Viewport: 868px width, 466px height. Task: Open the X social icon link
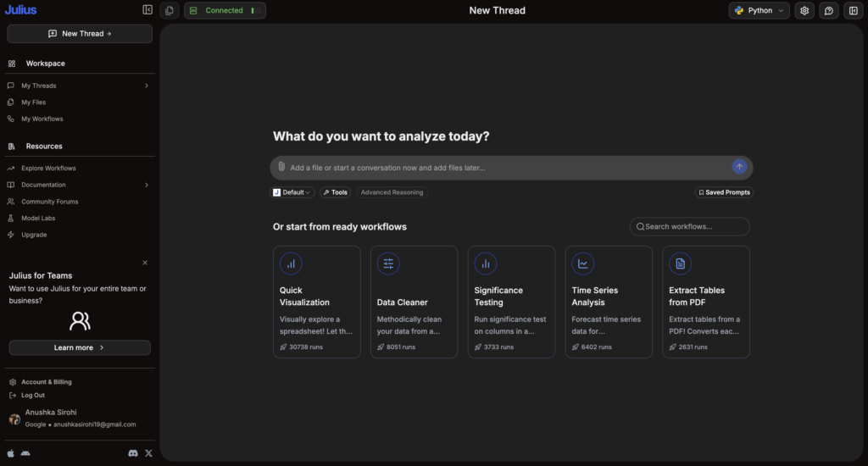pyautogui.click(x=148, y=453)
